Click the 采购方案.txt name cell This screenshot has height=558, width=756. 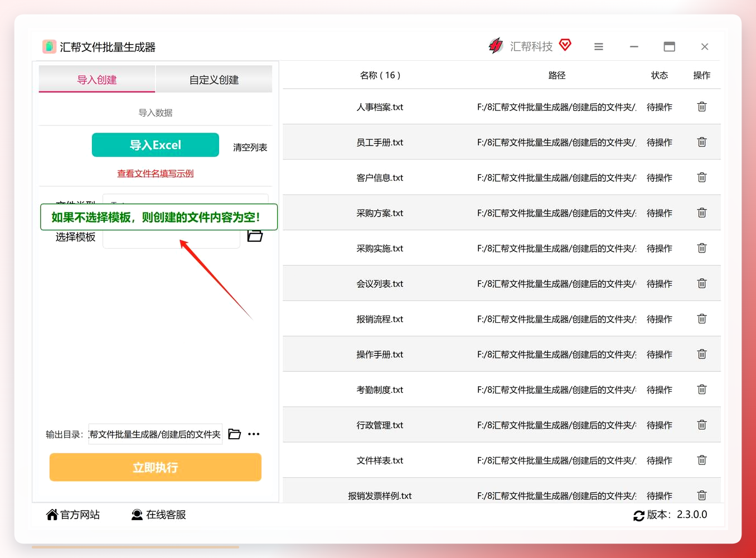380,213
